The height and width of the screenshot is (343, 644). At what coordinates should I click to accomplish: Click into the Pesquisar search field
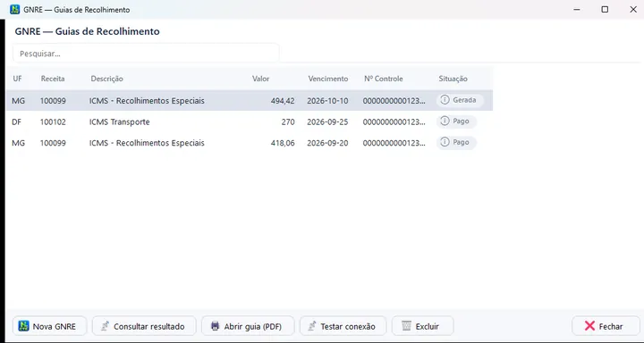[146, 54]
